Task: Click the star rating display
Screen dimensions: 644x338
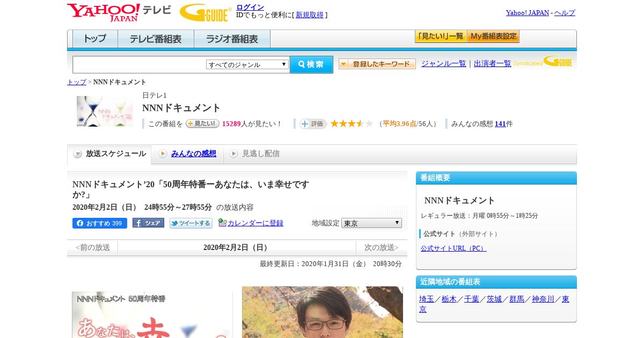Action: [352, 123]
